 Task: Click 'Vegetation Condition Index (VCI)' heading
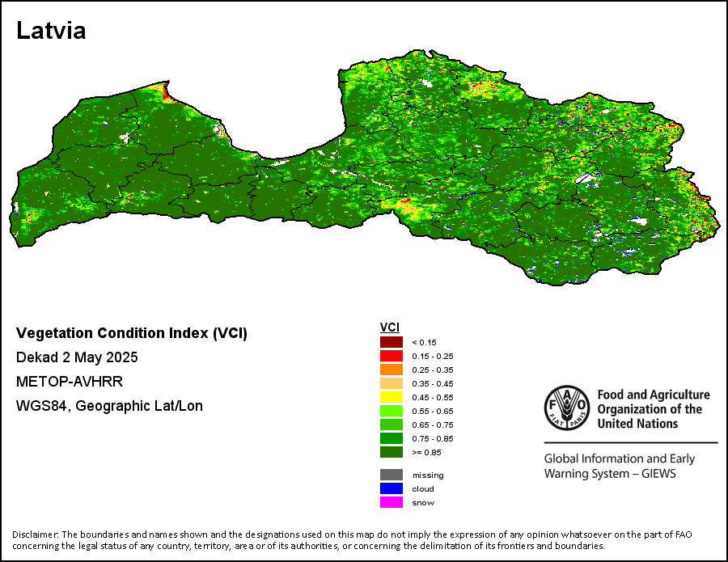pyautogui.click(x=132, y=333)
